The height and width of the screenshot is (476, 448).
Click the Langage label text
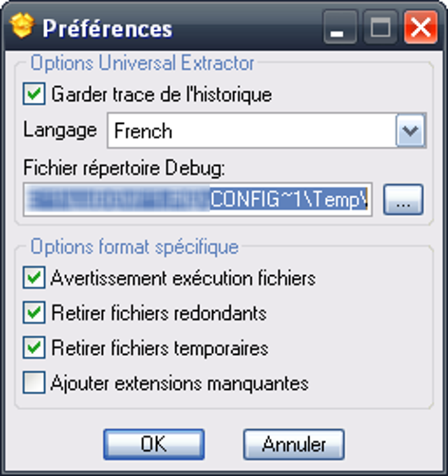pyautogui.click(x=60, y=130)
